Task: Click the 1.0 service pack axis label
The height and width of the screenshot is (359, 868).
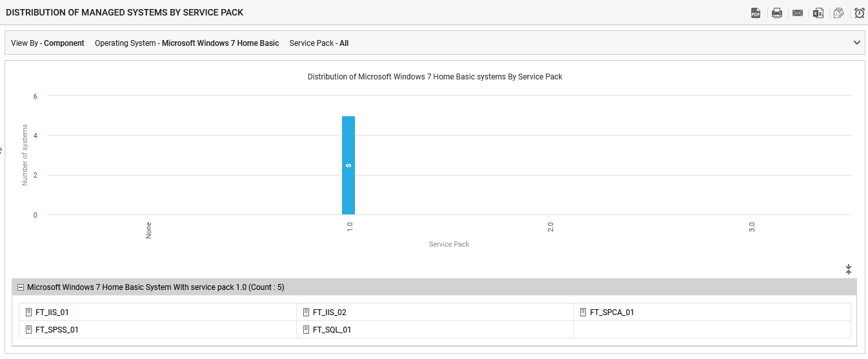Action: pyautogui.click(x=349, y=227)
